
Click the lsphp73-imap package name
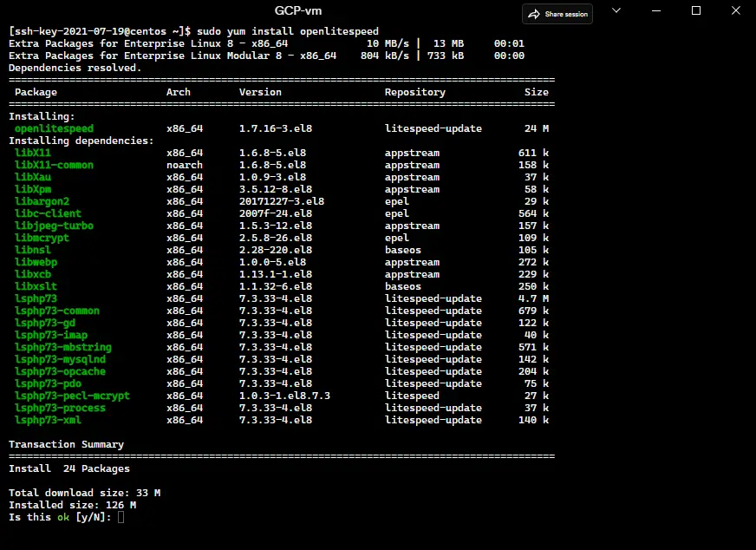51,335
